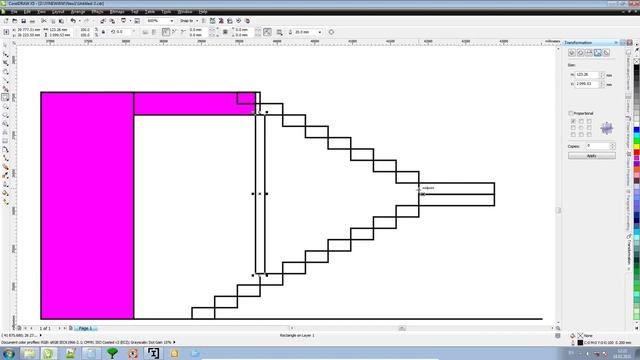Select the Rectangle tool
The height and width of the screenshot is (360, 640).
(x=6, y=98)
